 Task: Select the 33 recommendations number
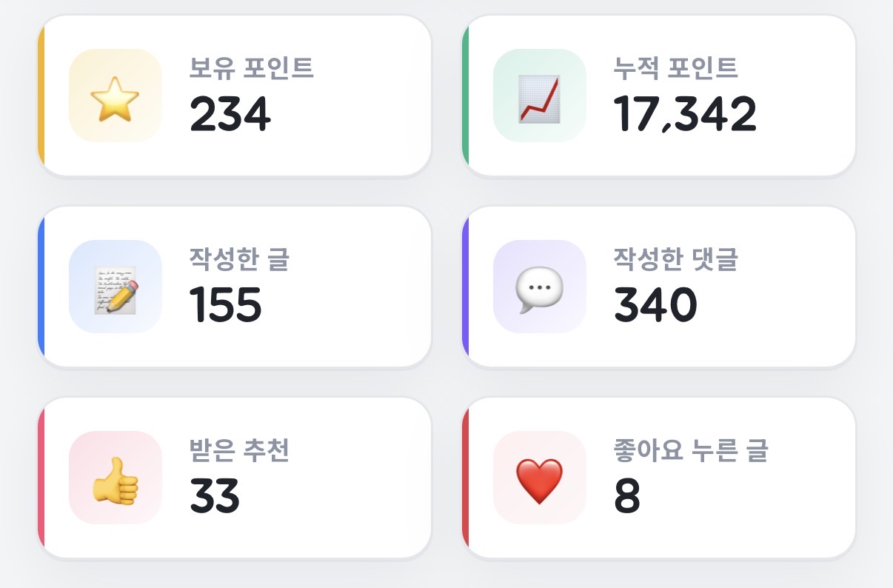[215, 496]
